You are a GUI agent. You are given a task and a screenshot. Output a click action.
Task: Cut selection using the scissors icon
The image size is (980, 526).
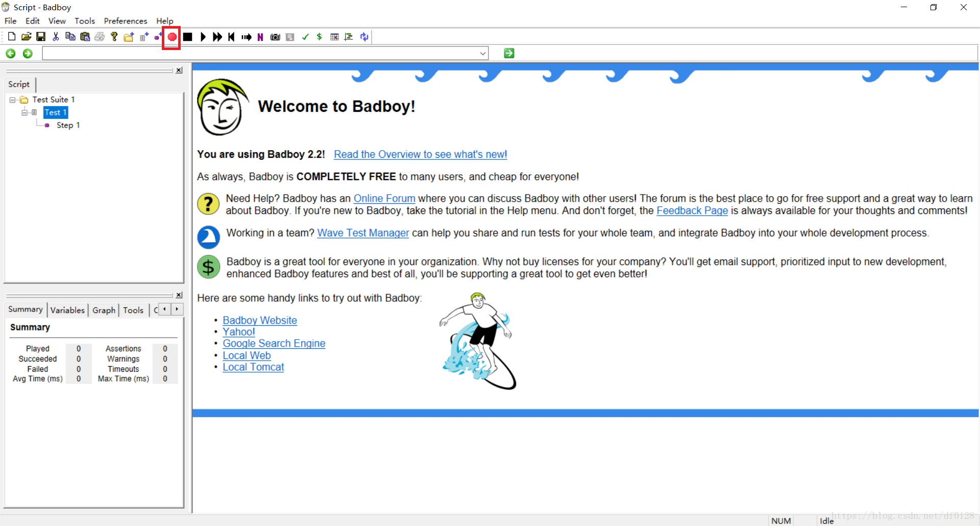tap(56, 37)
